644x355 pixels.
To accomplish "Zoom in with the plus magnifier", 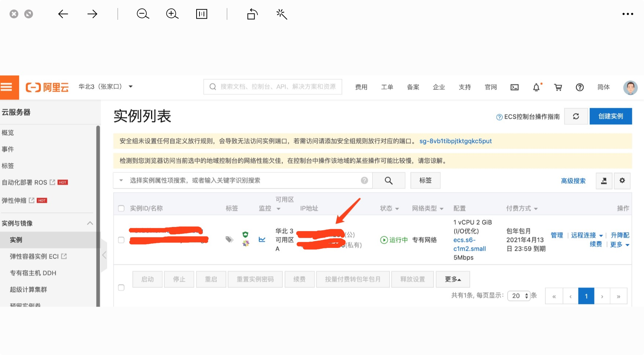I will click(172, 14).
